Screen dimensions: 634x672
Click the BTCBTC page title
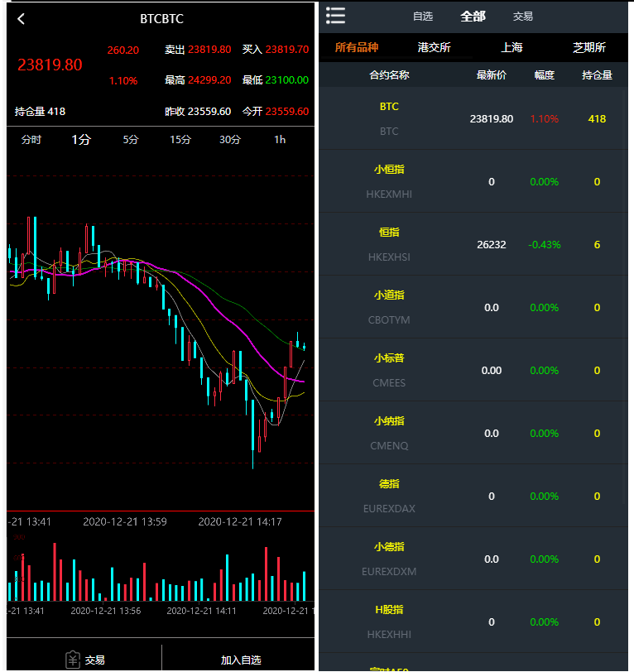coord(161,19)
